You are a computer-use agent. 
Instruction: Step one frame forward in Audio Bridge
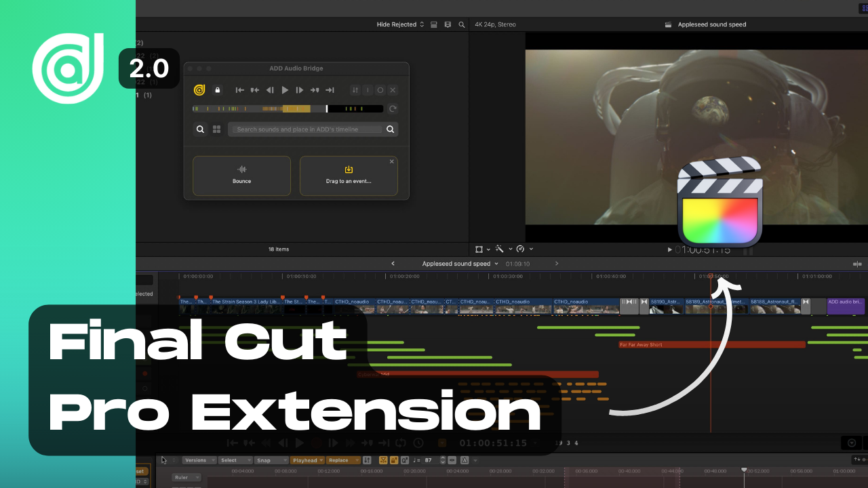(300, 90)
